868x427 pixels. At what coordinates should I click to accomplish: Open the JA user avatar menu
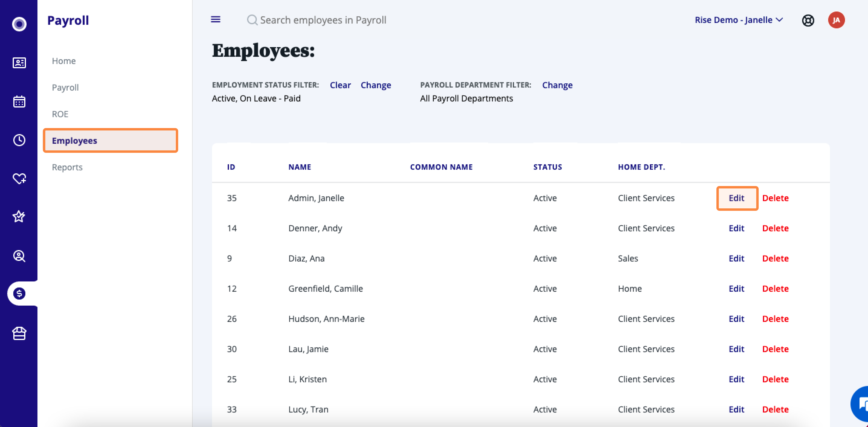[x=836, y=20]
